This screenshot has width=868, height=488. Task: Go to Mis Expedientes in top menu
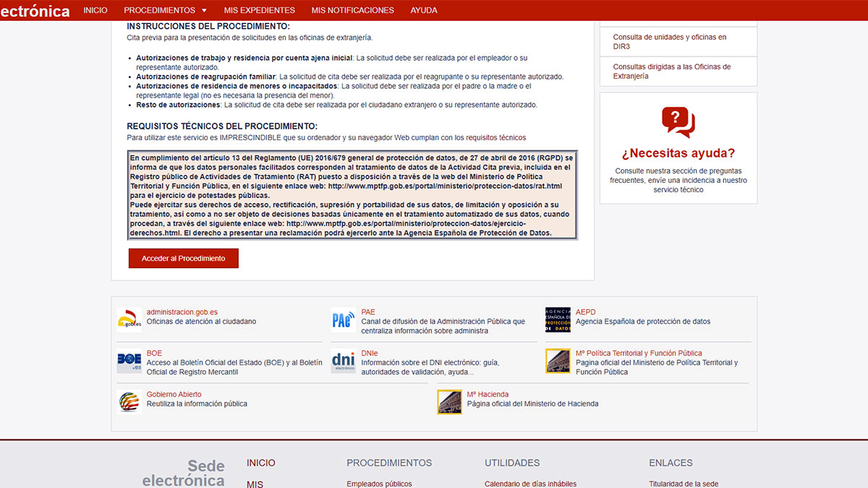pyautogui.click(x=260, y=10)
